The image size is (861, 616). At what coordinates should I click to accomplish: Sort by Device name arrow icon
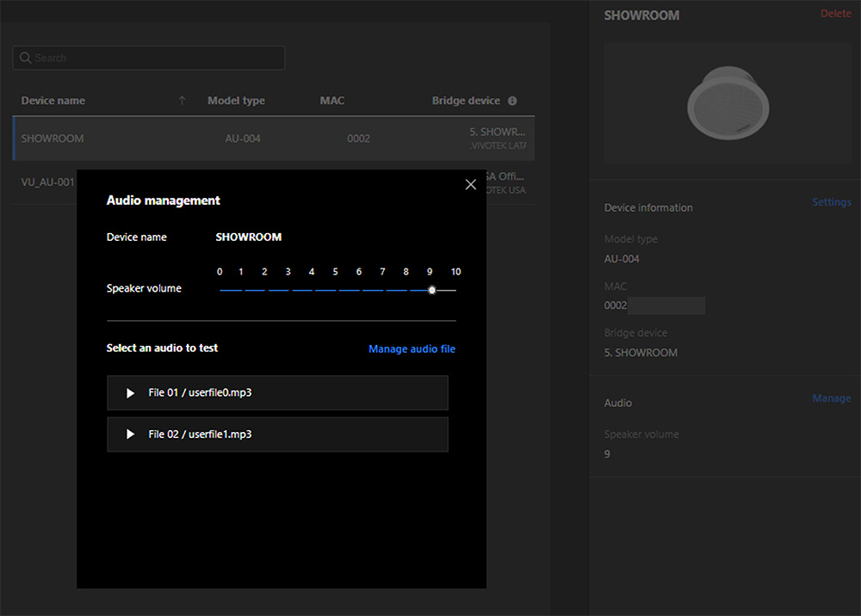[x=182, y=101]
